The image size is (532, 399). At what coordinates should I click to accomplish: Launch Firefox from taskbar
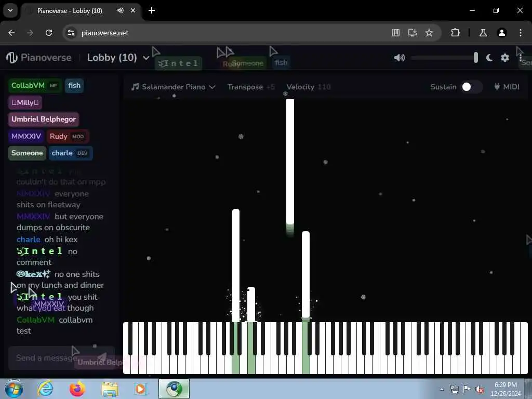(77, 389)
